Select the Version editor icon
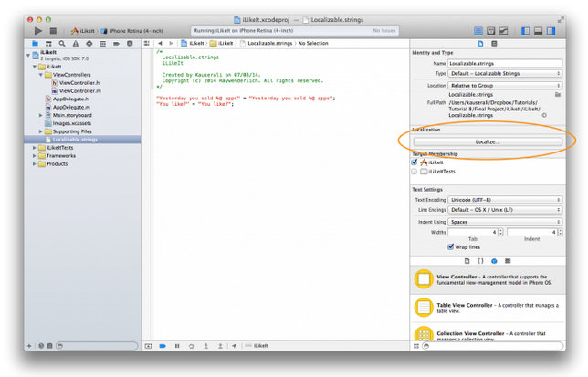Viewport: 588px width, 377px height. click(503, 31)
